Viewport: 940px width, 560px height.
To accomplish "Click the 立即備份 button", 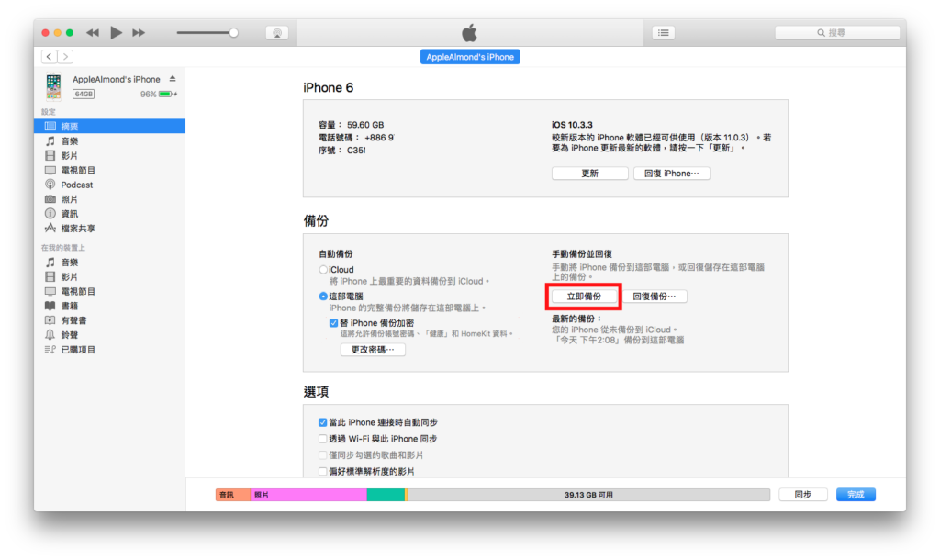I will [x=584, y=297].
